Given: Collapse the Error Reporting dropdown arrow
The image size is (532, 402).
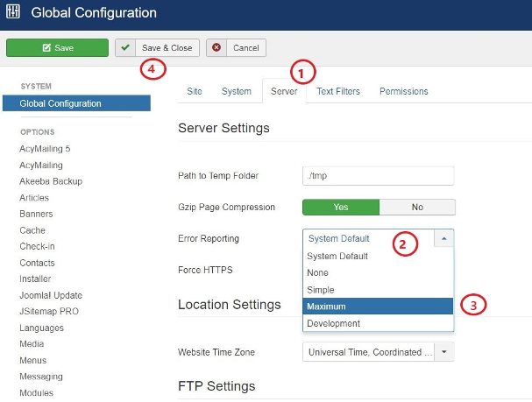Looking at the screenshot, I should [444, 238].
